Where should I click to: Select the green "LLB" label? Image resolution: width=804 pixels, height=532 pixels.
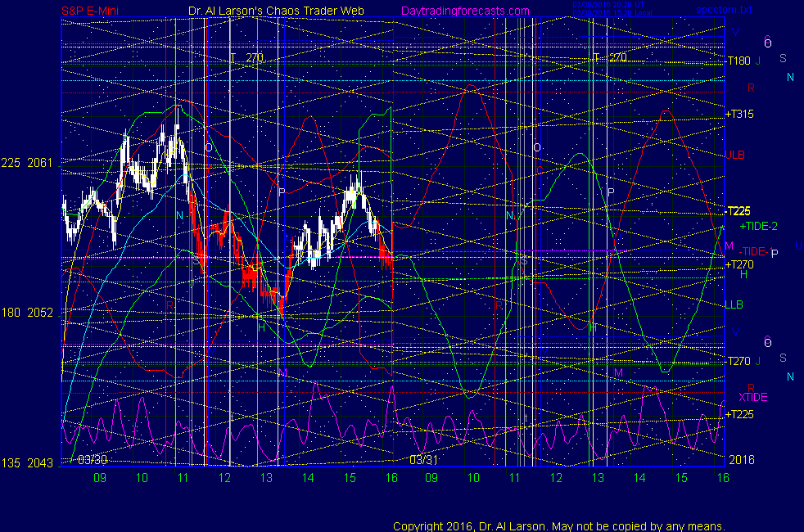pos(734,304)
